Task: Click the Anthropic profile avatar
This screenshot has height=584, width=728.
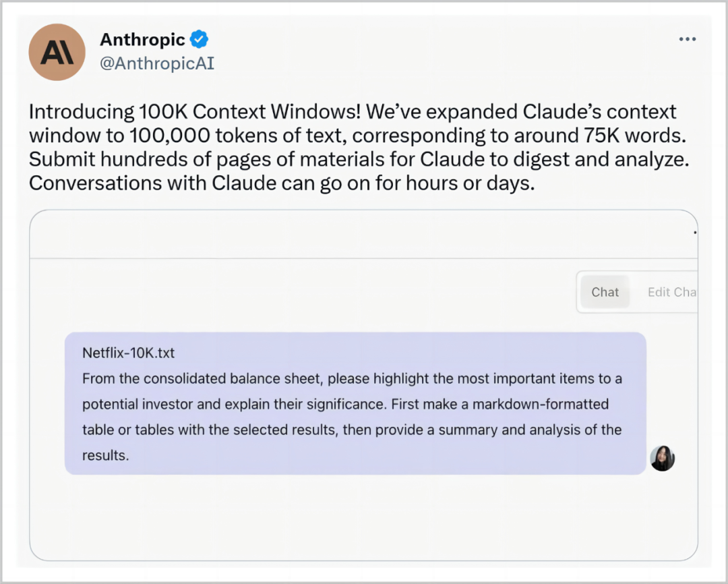Action: tap(57, 52)
